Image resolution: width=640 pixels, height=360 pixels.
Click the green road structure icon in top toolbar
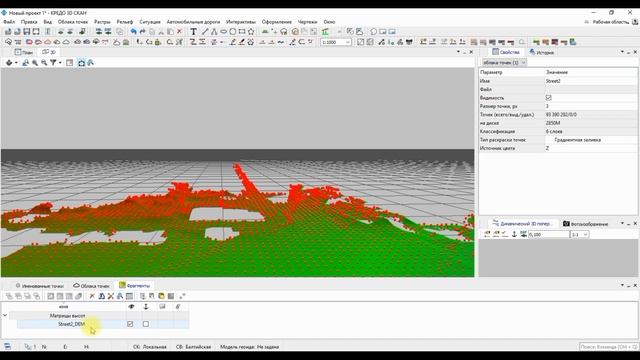325,31
